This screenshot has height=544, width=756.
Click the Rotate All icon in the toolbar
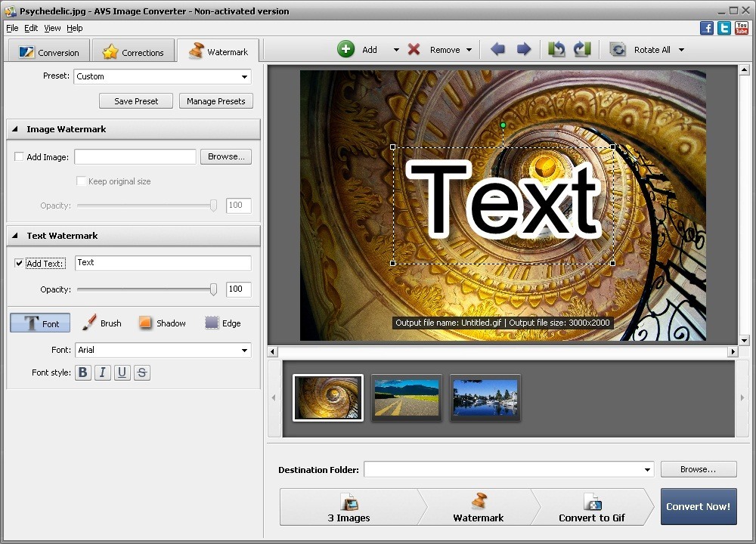[618, 49]
